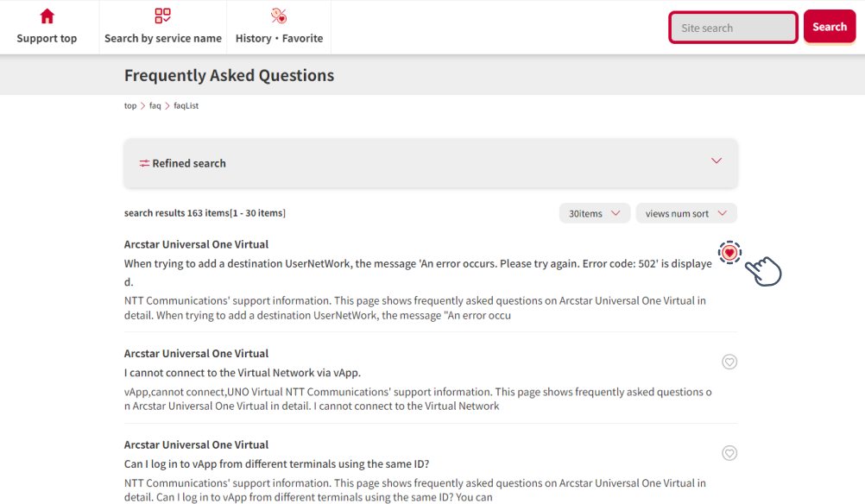Open the 30items per page dropdown
The height and width of the screenshot is (504, 865).
click(x=594, y=213)
